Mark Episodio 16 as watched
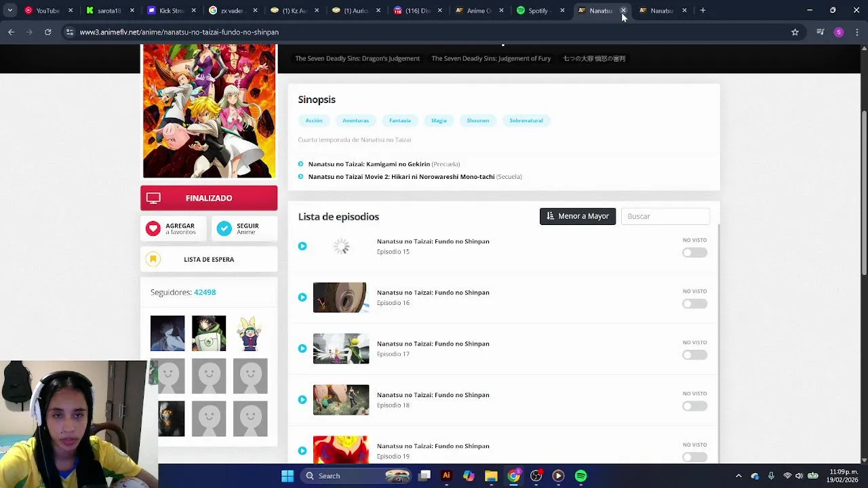 (x=694, y=304)
